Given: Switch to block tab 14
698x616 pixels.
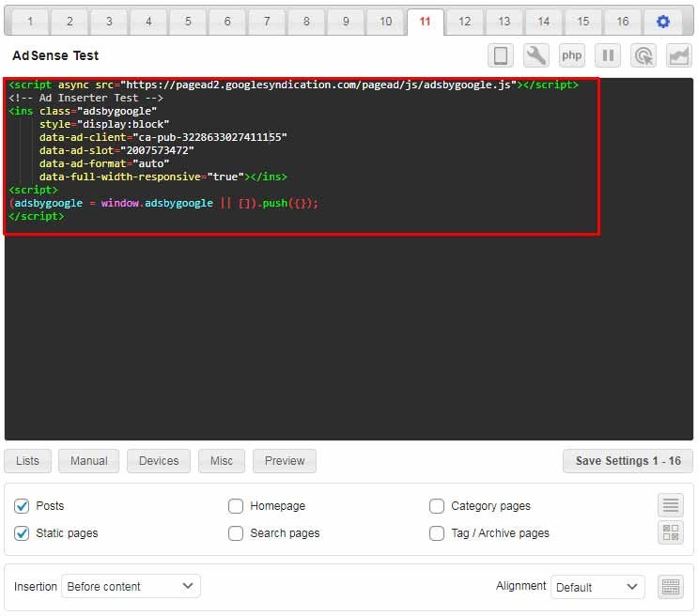Looking at the screenshot, I should pyautogui.click(x=544, y=22).
